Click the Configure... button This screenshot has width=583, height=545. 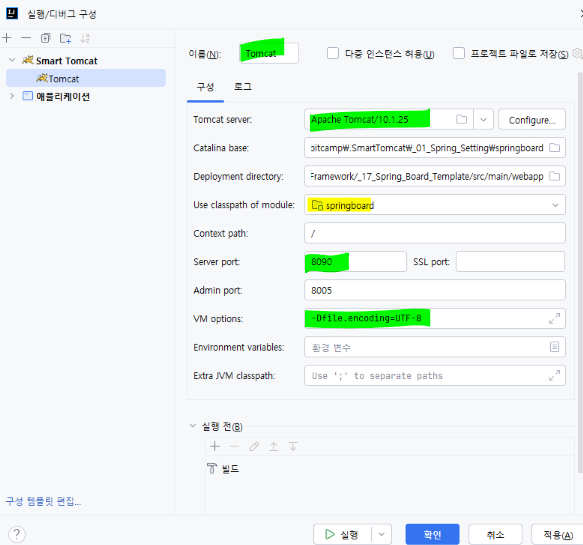pos(532,120)
